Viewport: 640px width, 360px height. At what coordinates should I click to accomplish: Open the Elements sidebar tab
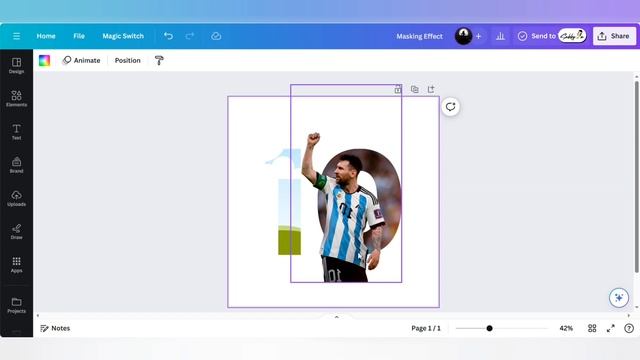click(16, 99)
